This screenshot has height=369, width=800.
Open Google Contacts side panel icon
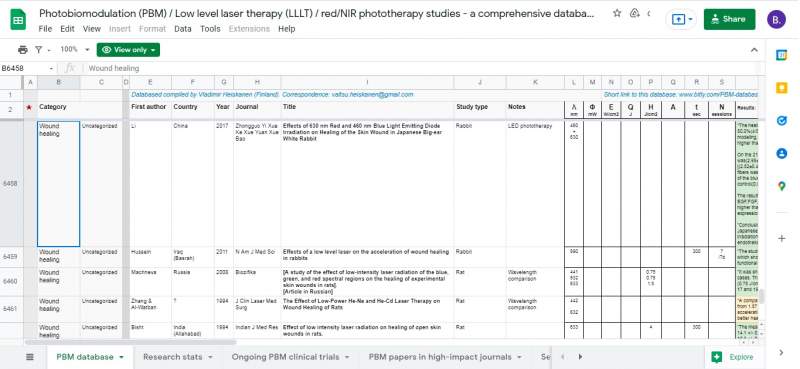pos(781,153)
